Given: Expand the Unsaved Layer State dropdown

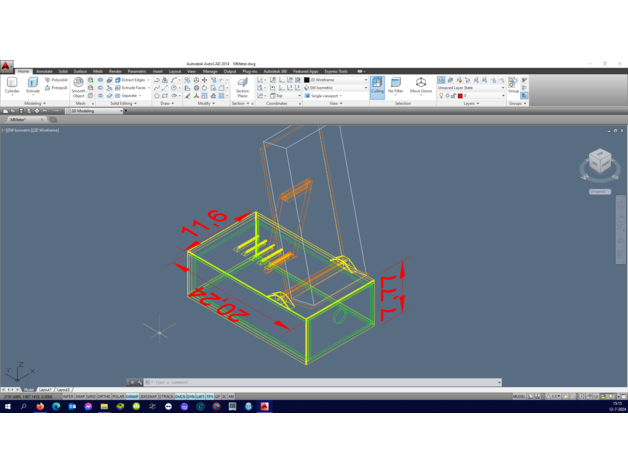Looking at the screenshot, I should click(x=472, y=88).
